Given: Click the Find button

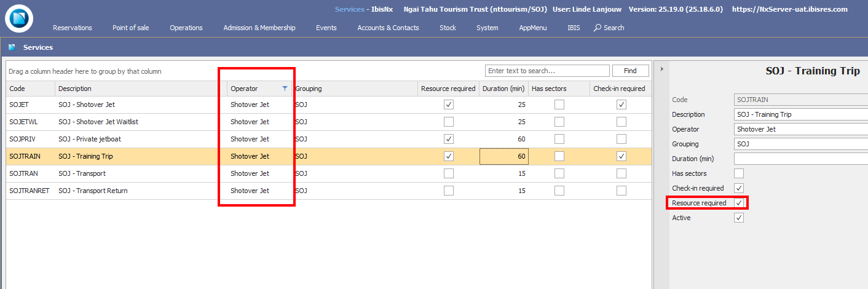Looking at the screenshot, I should click(x=630, y=71).
